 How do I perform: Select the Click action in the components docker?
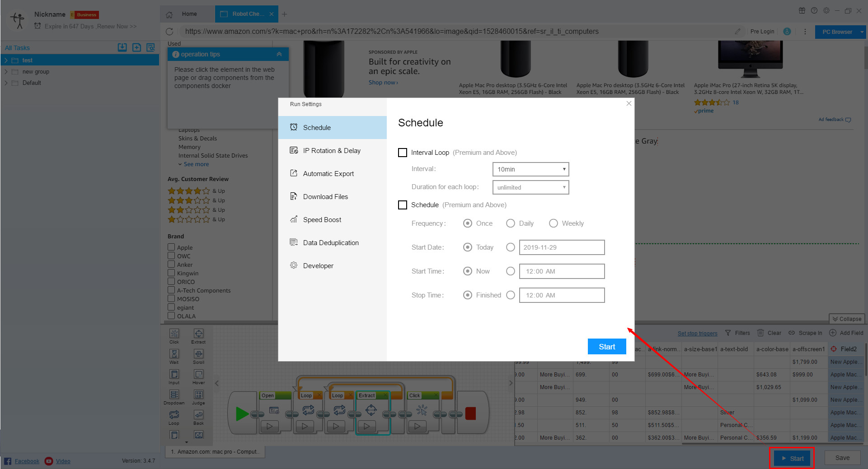[174, 334]
